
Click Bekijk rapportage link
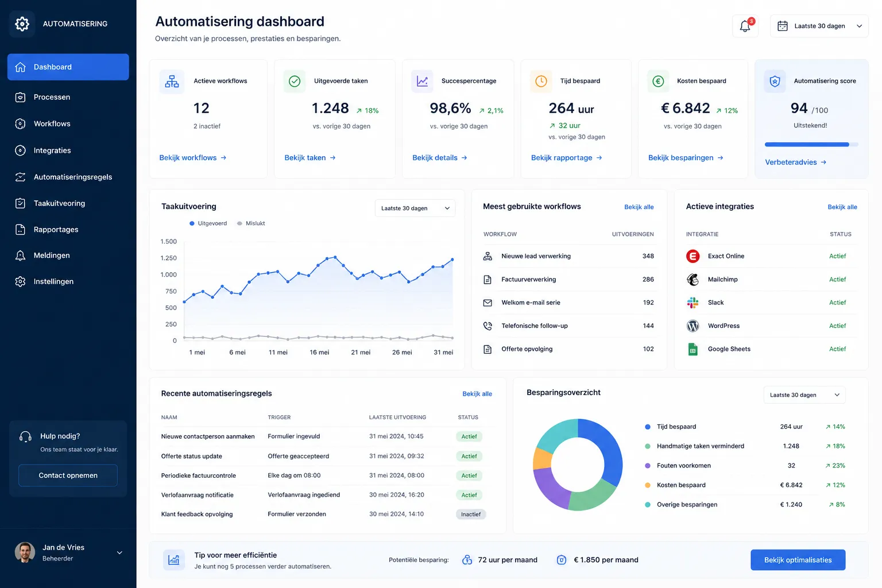(567, 157)
